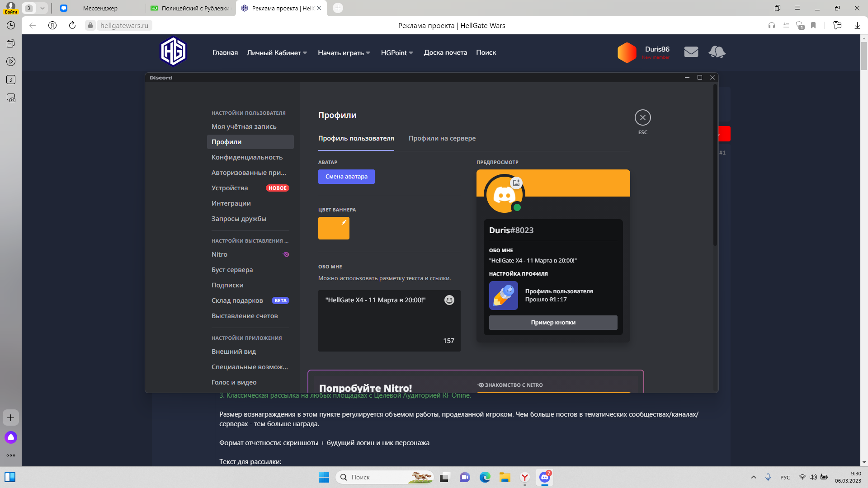
Task: Open Моя учётная запись settings
Action: tap(250, 127)
